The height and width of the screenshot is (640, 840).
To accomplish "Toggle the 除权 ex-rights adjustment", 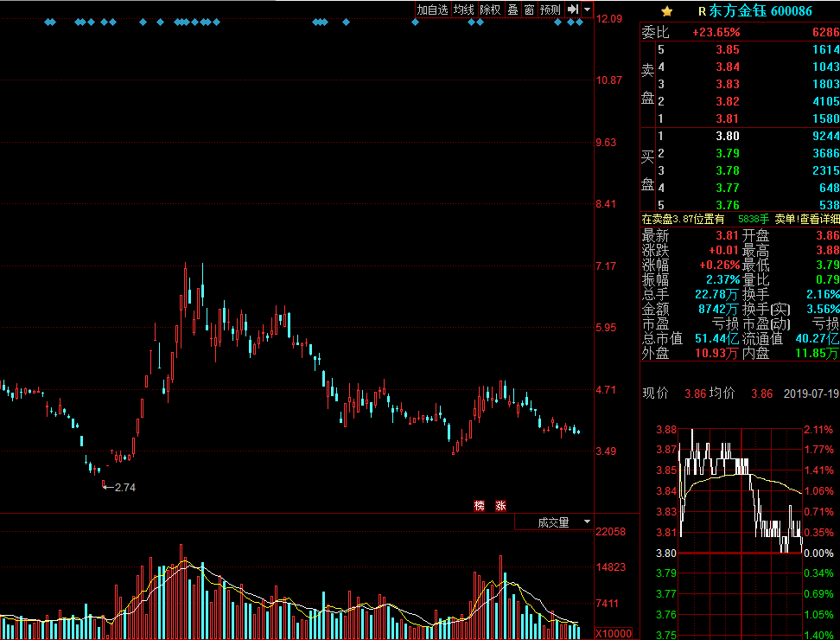I will tap(490, 10).
